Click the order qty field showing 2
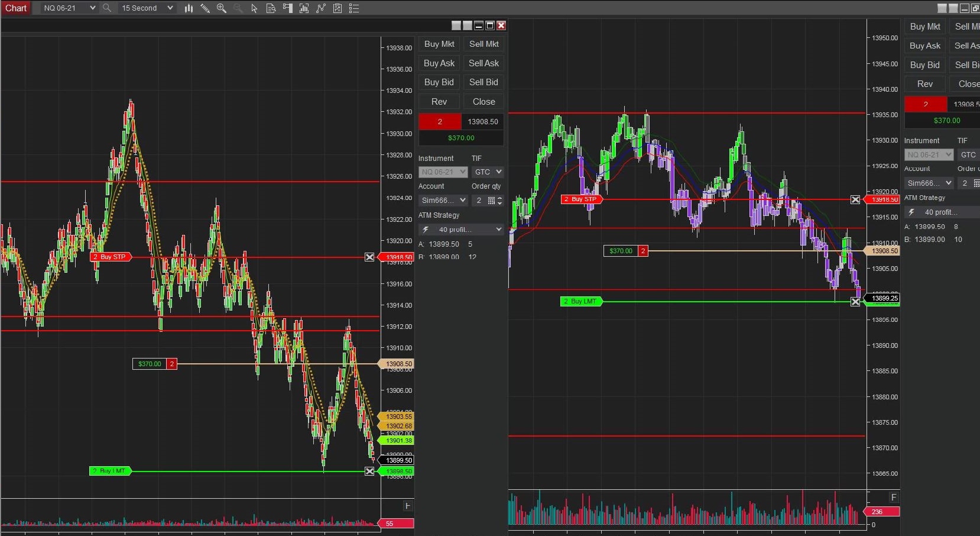 pyautogui.click(x=479, y=201)
